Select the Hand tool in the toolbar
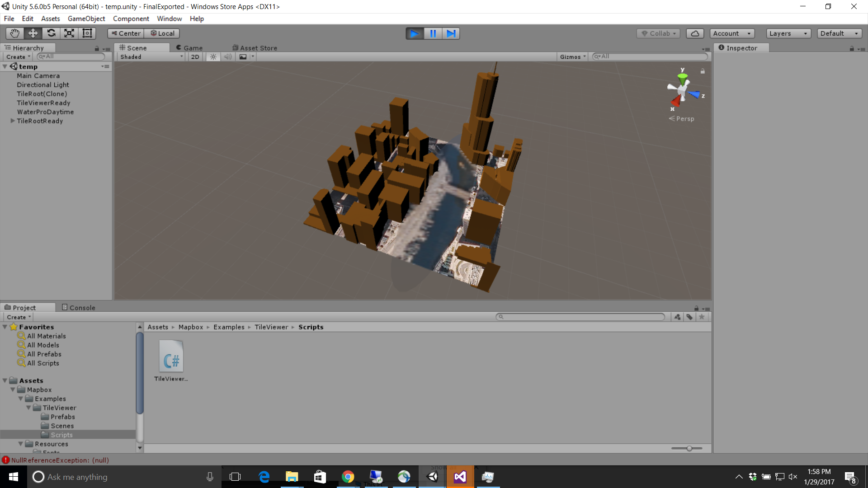 pos(15,33)
